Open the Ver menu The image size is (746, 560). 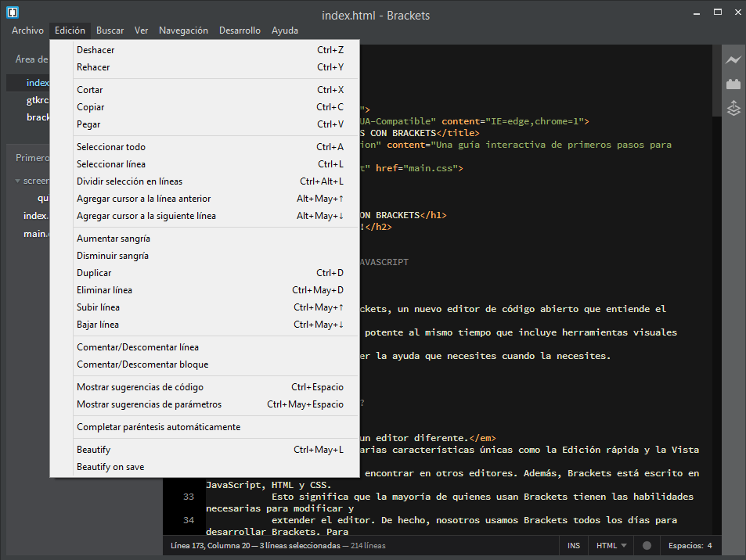pos(142,31)
